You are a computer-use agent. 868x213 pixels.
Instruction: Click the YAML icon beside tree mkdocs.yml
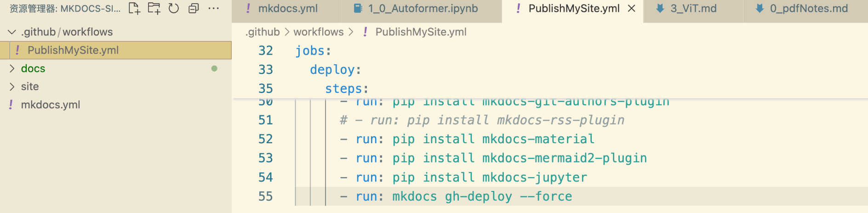click(x=11, y=105)
